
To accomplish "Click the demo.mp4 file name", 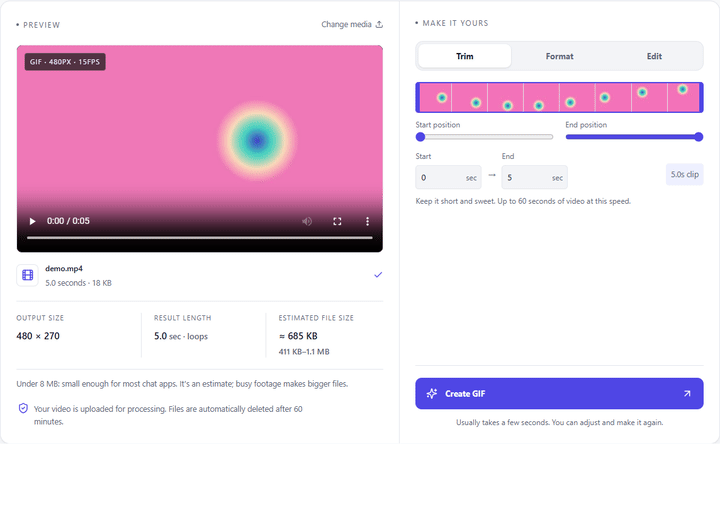I will point(64,269).
